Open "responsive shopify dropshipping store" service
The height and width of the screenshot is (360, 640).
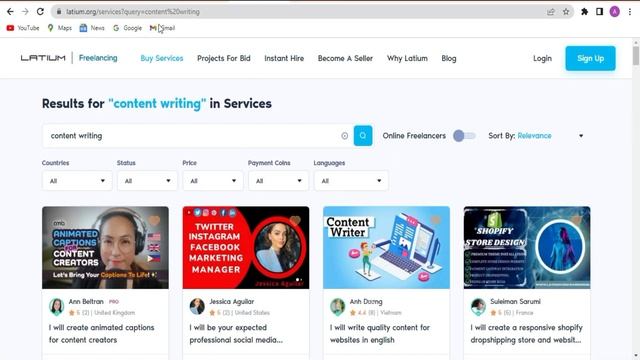coord(526,333)
